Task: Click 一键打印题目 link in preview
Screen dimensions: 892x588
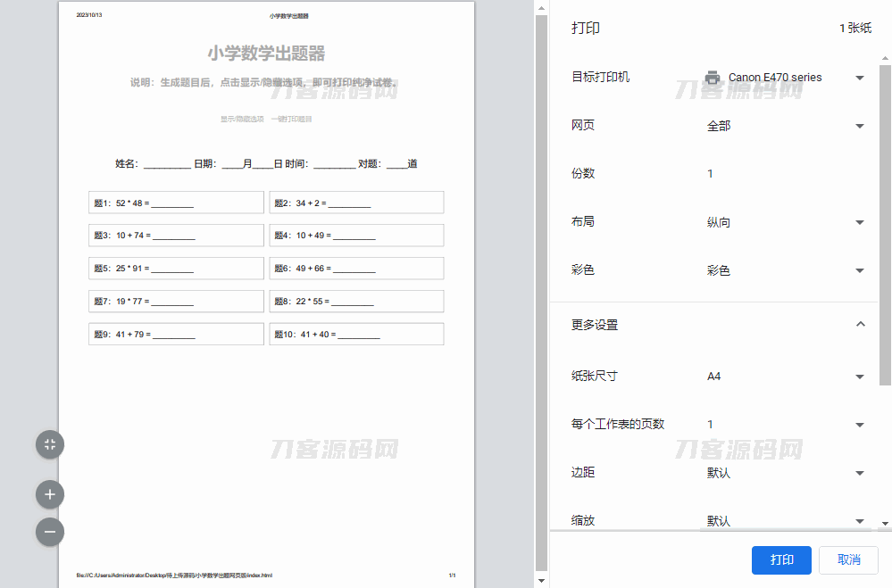Action: (292, 119)
